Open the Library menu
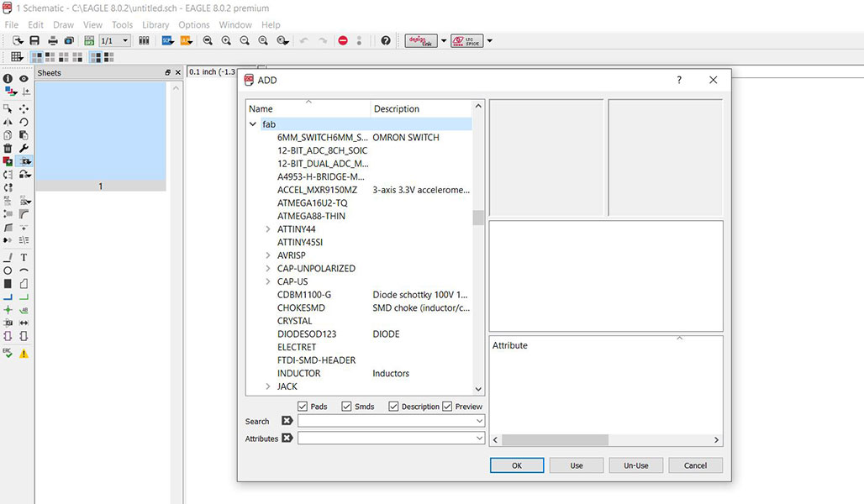Image resolution: width=864 pixels, height=504 pixels. 155,25
